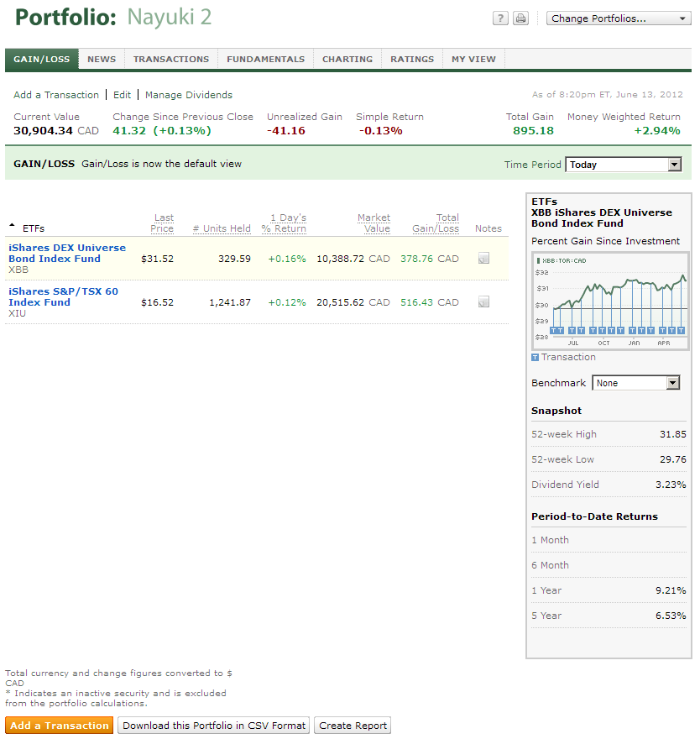Click the 5 Year return 6.53%

click(x=671, y=616)
